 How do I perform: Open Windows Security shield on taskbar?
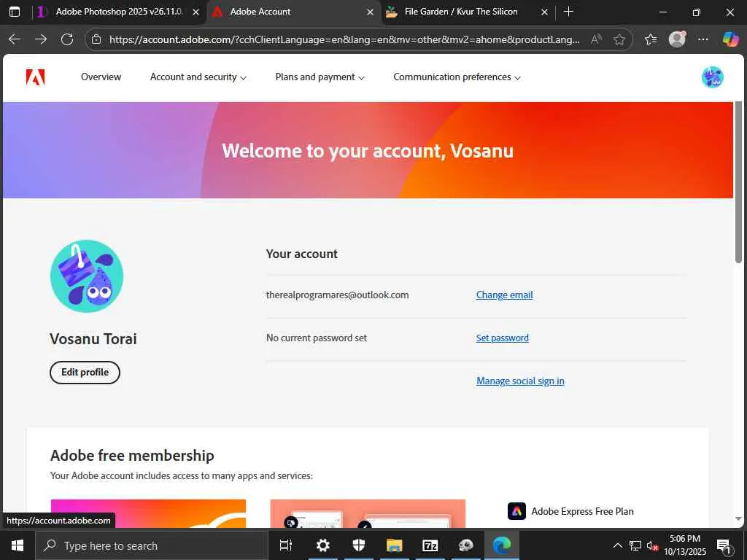tap(359, 545)
